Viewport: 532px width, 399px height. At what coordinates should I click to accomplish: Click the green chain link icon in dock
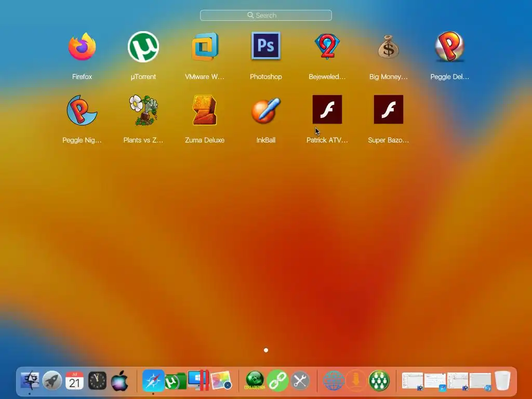point(277,381)
